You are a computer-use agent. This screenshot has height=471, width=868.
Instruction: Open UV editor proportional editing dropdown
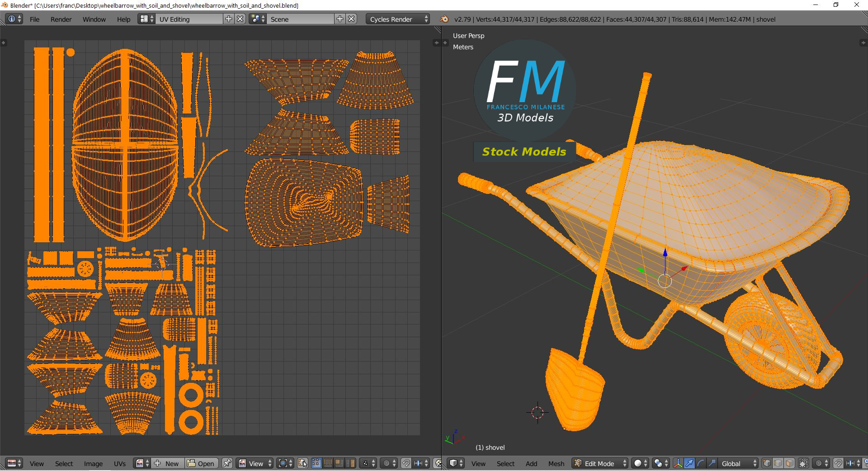point(389,463)
